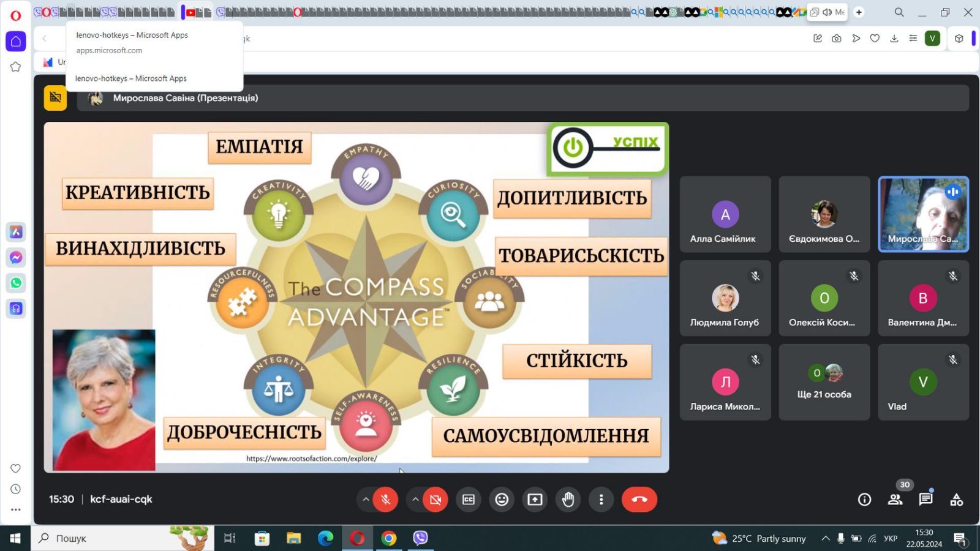Image resolution: width=980 pixels, height=551 pixels.
Task: Launch Aria AI from Opera sidebar
Action: 16,232
